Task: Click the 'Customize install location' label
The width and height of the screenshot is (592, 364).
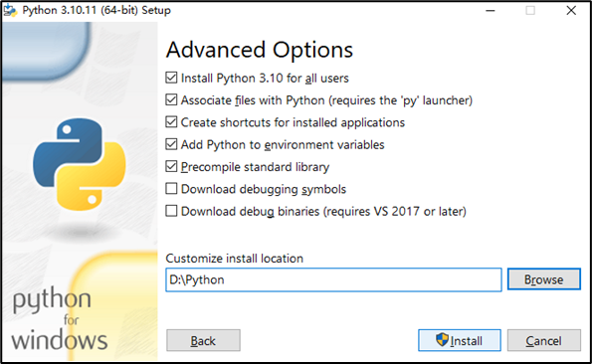Action: tap(235, 259)
